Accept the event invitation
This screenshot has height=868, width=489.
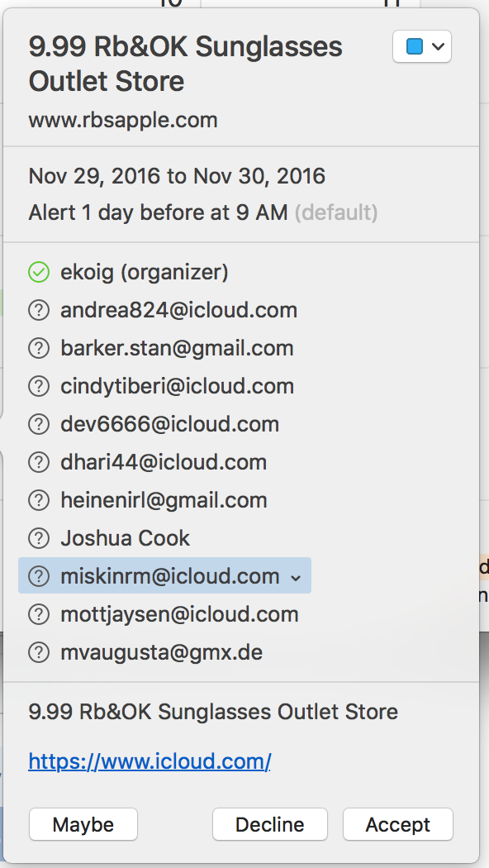[x=398, y=824]
